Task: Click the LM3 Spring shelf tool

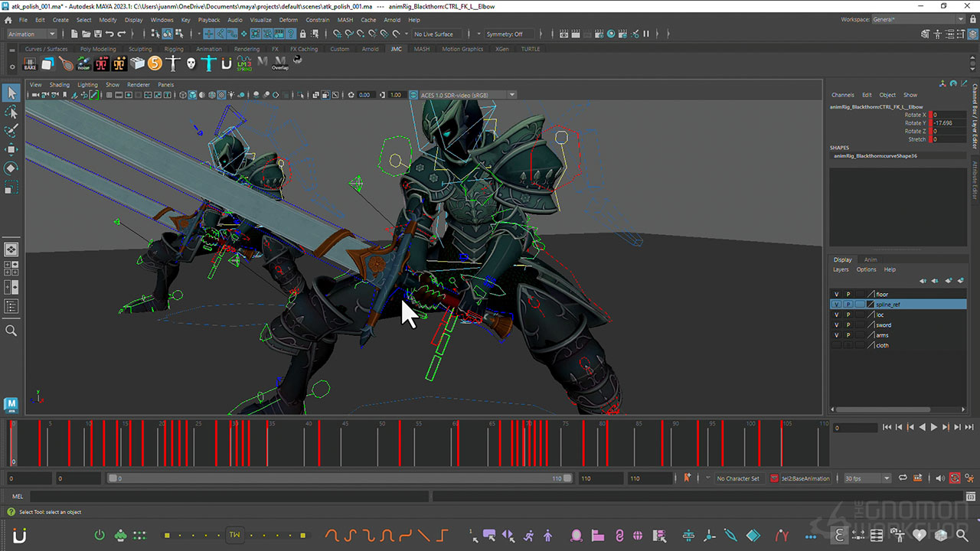Action: [x=243, y=64]
